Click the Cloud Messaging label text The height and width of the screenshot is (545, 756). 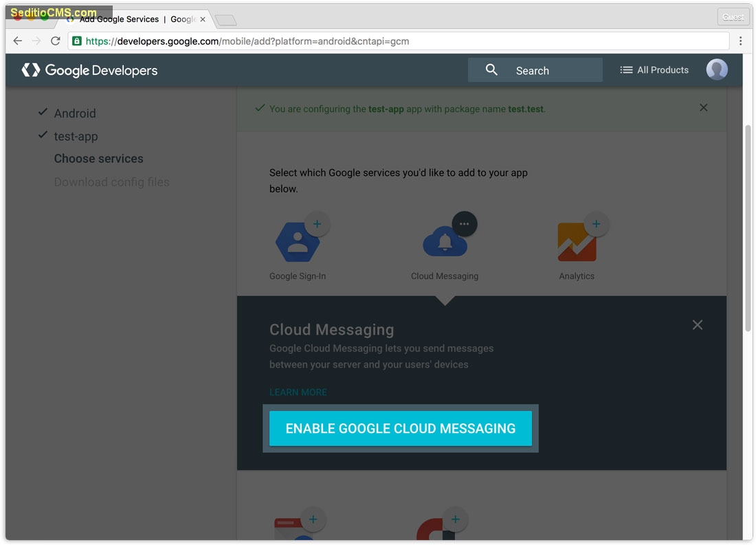tap(445, 276)
